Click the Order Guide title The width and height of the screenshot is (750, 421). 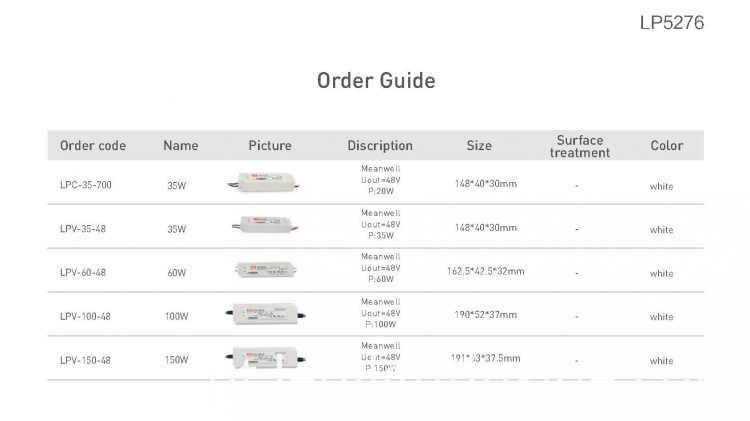376,80
